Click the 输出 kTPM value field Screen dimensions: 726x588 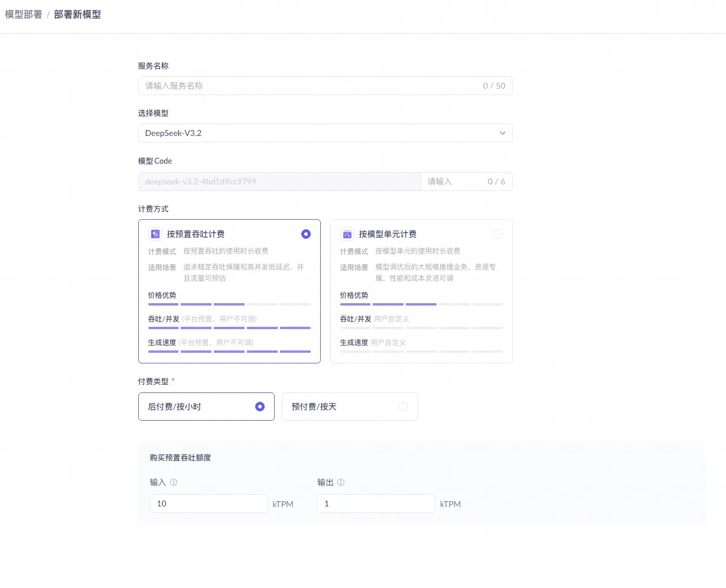376,503
